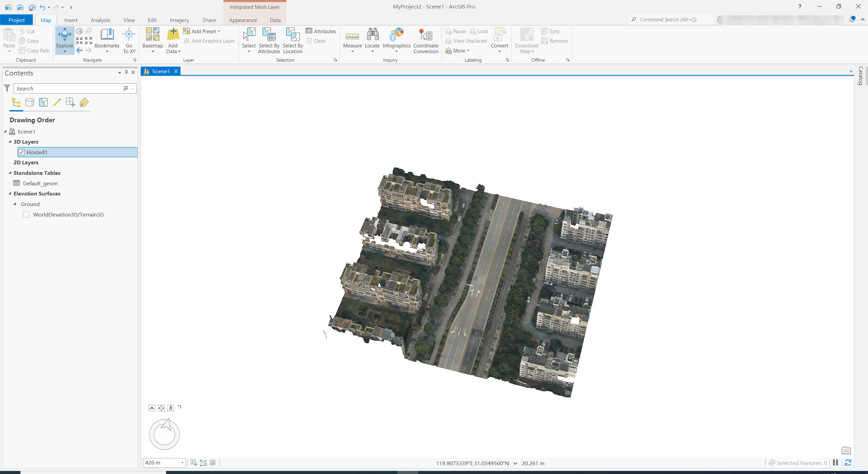Uncheck the Hosted1 layer visibility
868x474 pixels.
(21, 152)
